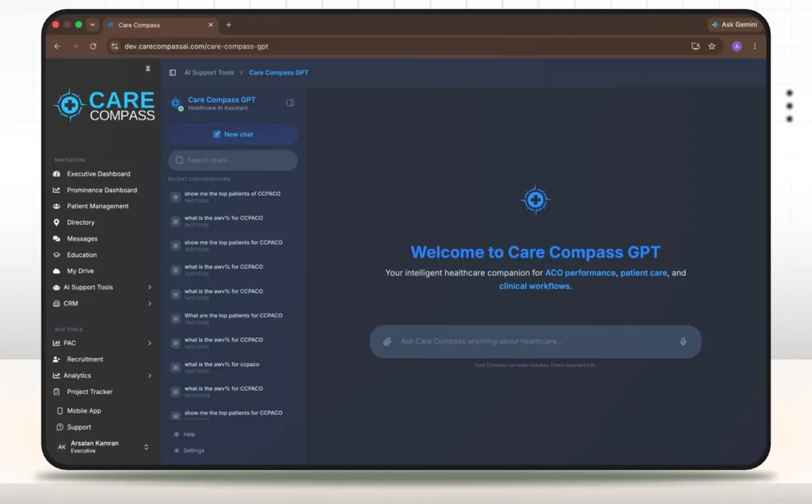Open Executive Dashboard via its gauge icon
This screenshot has height=504, width=812.
[x=56, y=174]
